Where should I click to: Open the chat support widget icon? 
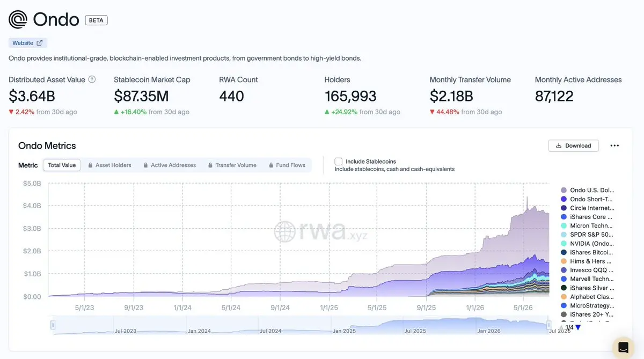point(623,346)
